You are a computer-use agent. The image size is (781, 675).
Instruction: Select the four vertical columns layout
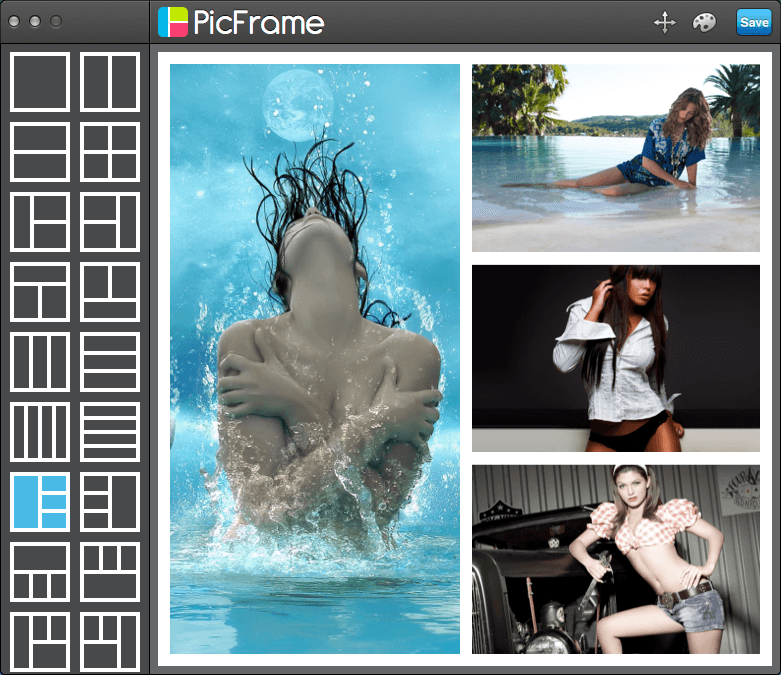pos(40,432)
